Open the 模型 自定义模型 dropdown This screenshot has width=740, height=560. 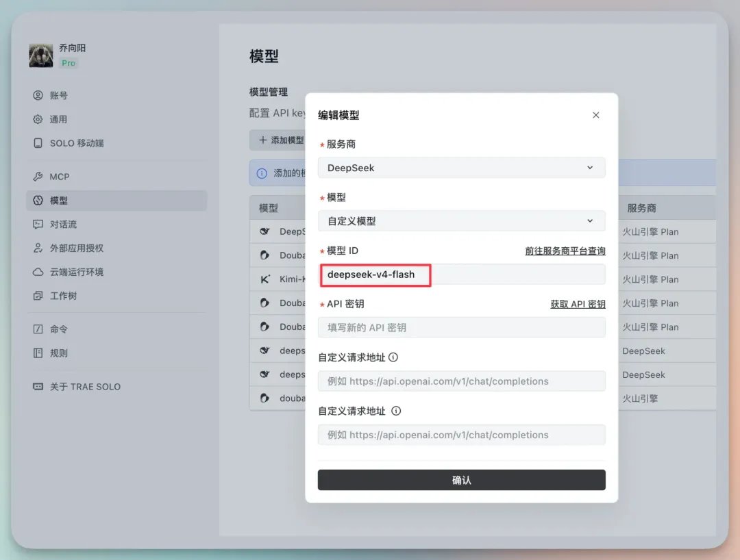[462, 221]
